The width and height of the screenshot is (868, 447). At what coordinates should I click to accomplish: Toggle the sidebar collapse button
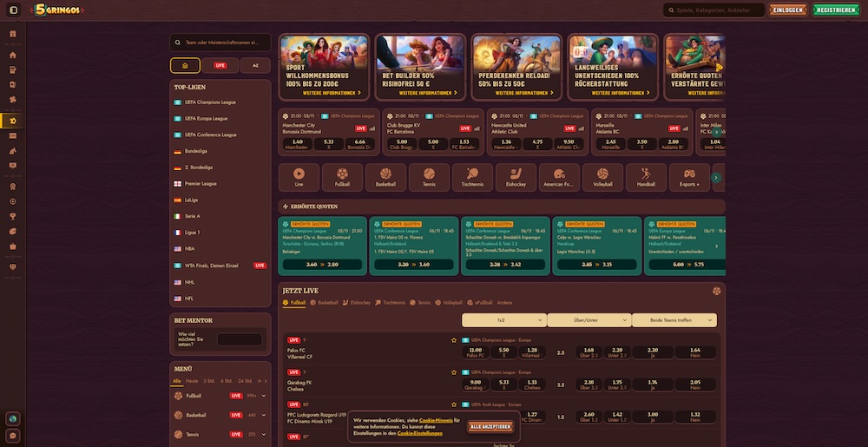click(13, 10)
